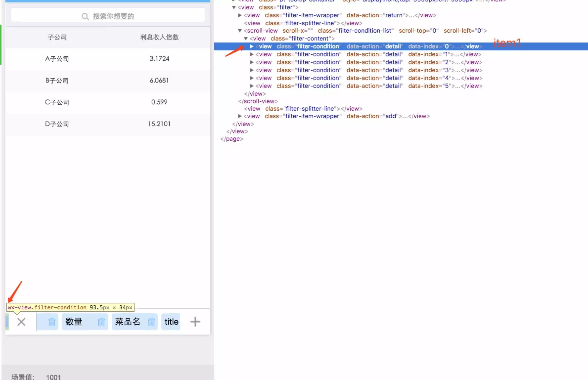The width and height of the screenshot is (588, 380).
Task: Expand filter-item-wrapper node with data-action add
Action: point(240,116)
